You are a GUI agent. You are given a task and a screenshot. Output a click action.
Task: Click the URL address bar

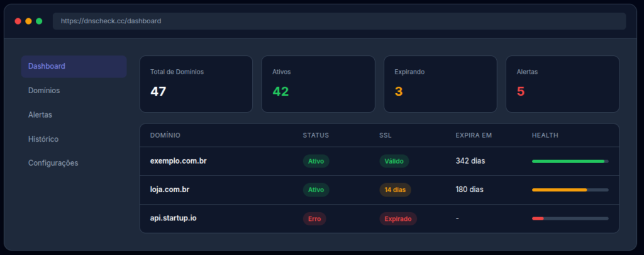point(339,21)
